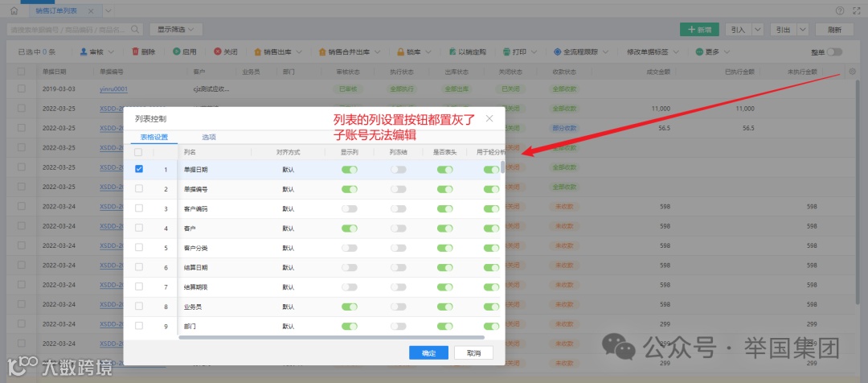Click the 刷新 button
The width and height of the screenshot is (868, 383).
(835, 30)
